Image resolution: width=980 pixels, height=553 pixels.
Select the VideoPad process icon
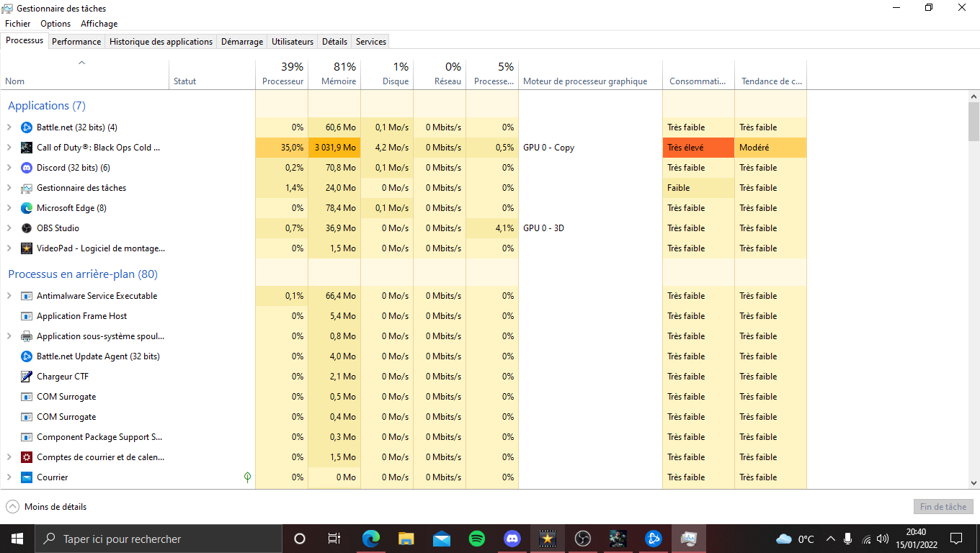pos(27,248)
